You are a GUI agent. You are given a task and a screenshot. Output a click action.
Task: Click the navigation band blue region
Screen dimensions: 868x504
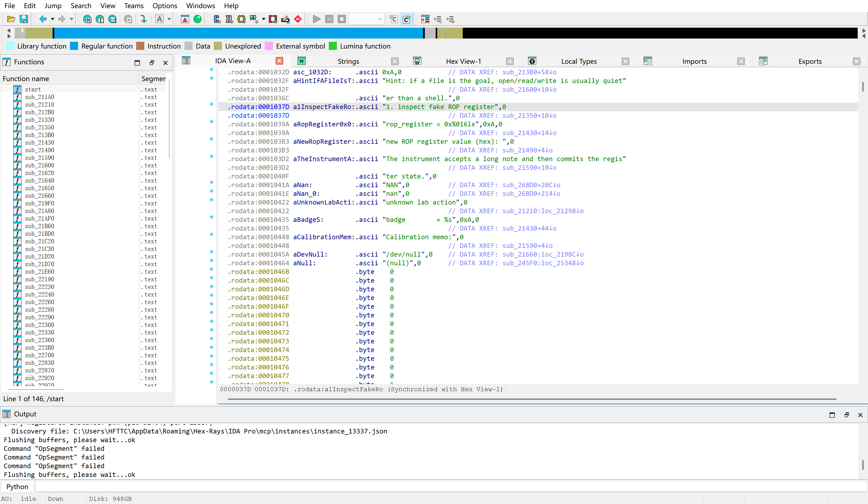pos(238,33)
